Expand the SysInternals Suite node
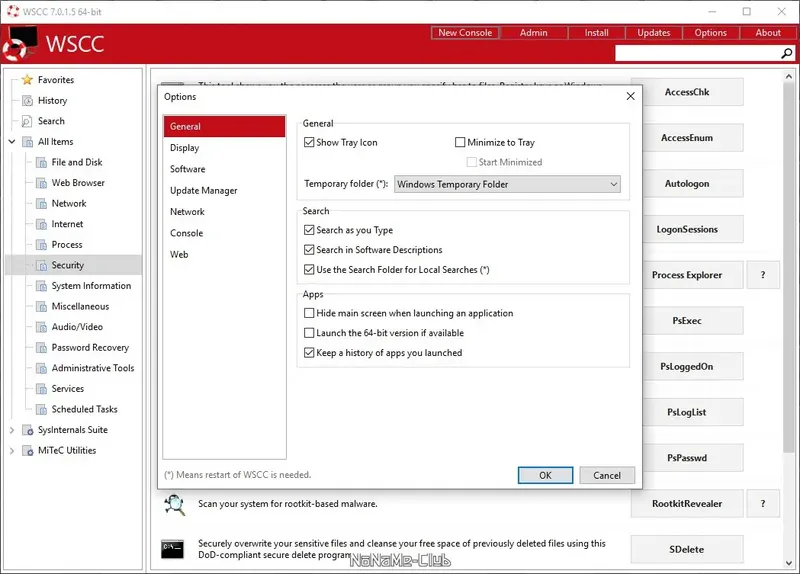The width and height of the screenshot is (800, 574). 12,430
